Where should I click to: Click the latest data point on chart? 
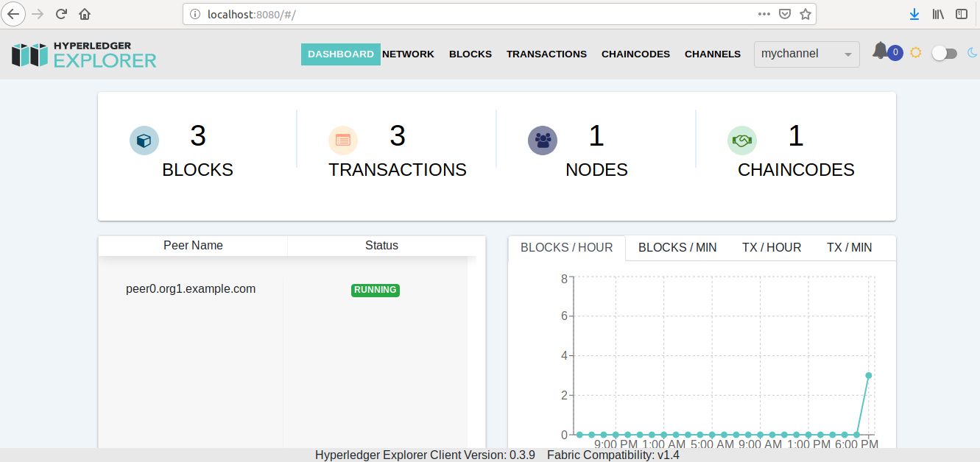click(868, 375)
